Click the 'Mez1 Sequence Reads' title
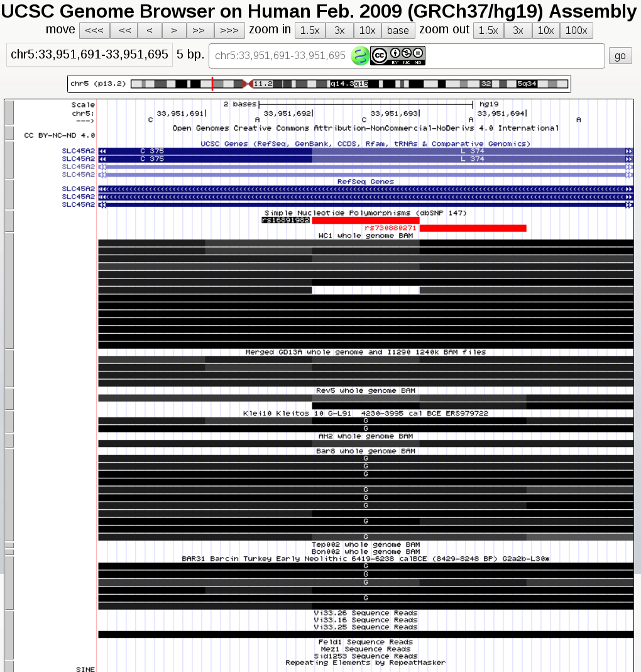 [x=366, y=649]
